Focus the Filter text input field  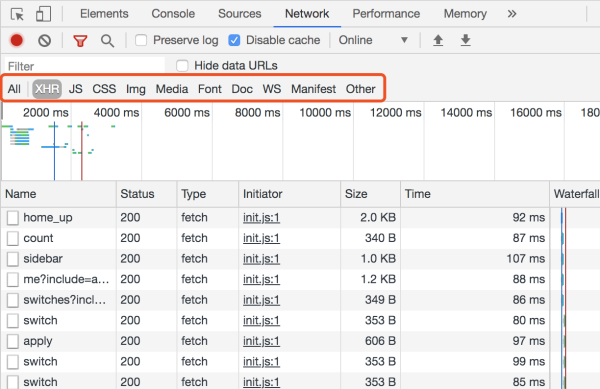[x=85, y=66]
